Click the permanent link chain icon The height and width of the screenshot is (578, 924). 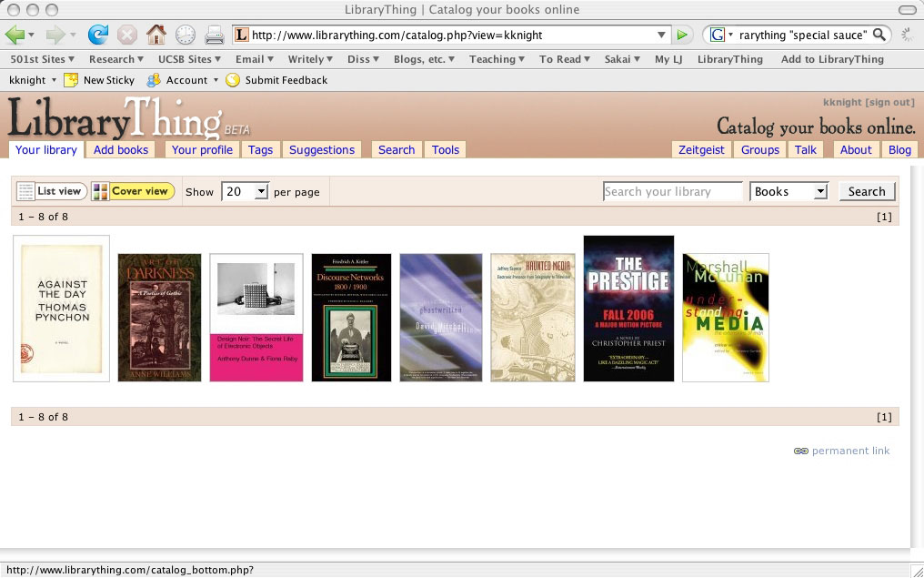pos(801,451)
